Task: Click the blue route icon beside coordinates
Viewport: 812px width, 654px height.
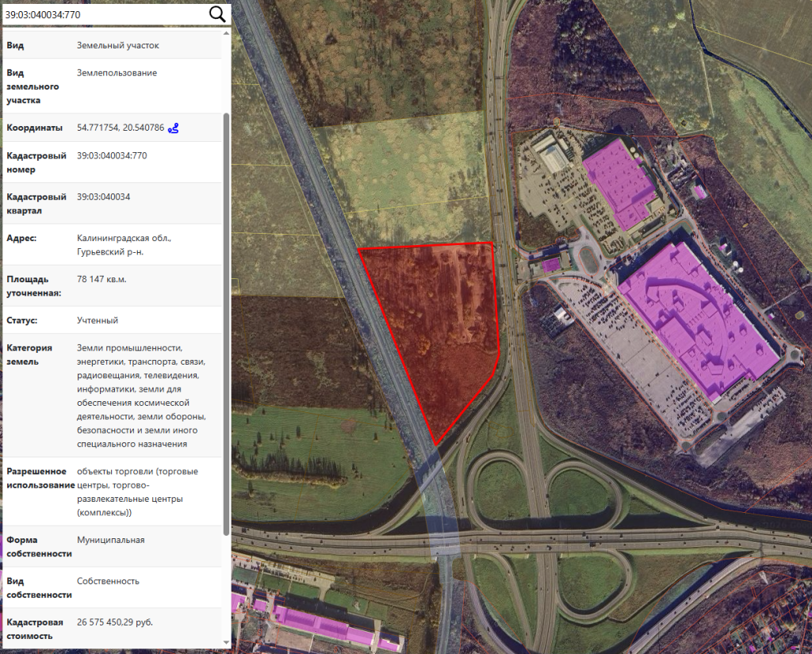Action: [174, 128]
